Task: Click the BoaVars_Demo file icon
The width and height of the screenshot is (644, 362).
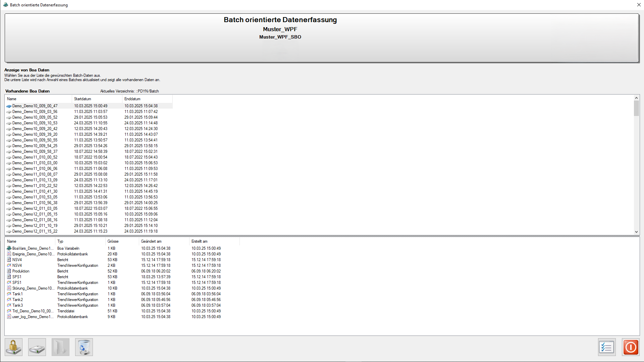Action: coord(9,248)
